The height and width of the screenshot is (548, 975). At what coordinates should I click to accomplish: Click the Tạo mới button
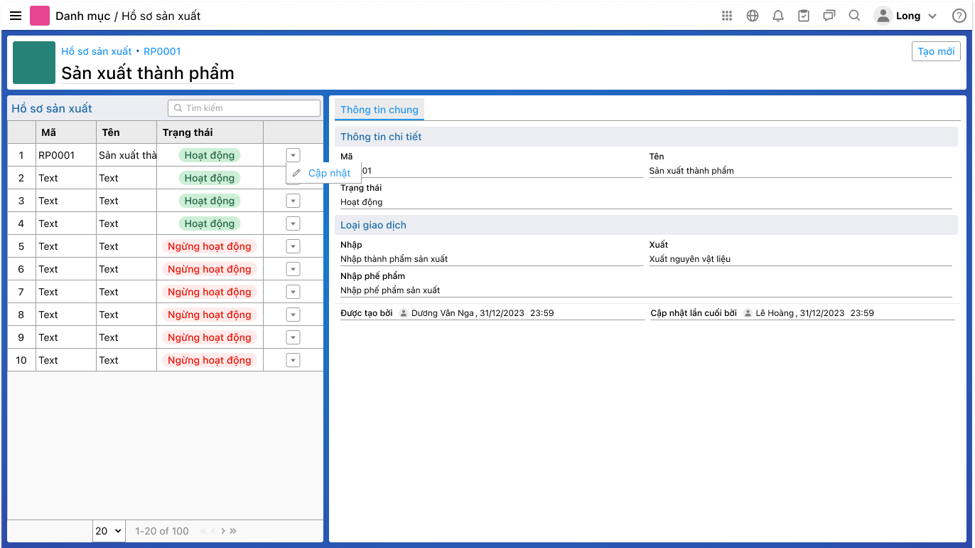click(x=935, y=52)
